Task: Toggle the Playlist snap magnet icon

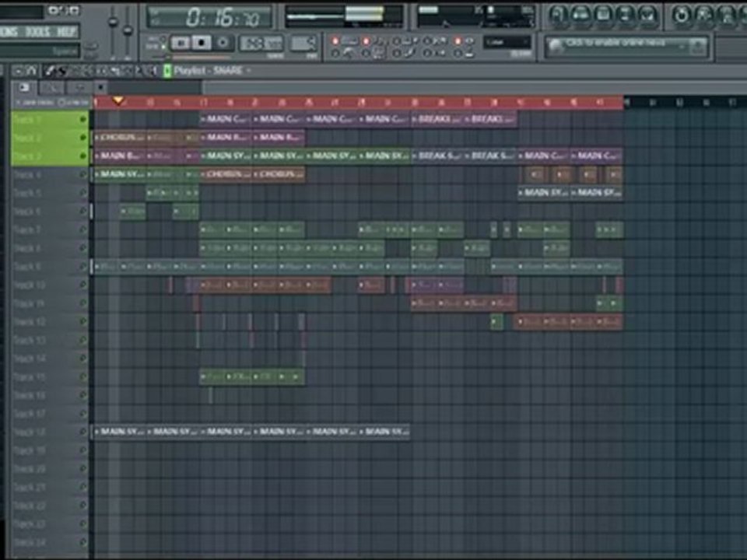Action: click(x=31, y=71)
